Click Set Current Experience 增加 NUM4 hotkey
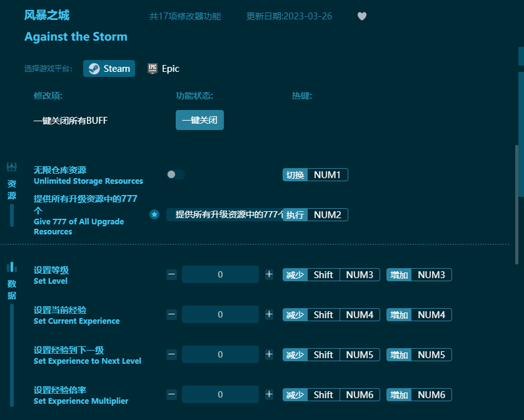This screenshot has width=524, height=420. point(419,315)
